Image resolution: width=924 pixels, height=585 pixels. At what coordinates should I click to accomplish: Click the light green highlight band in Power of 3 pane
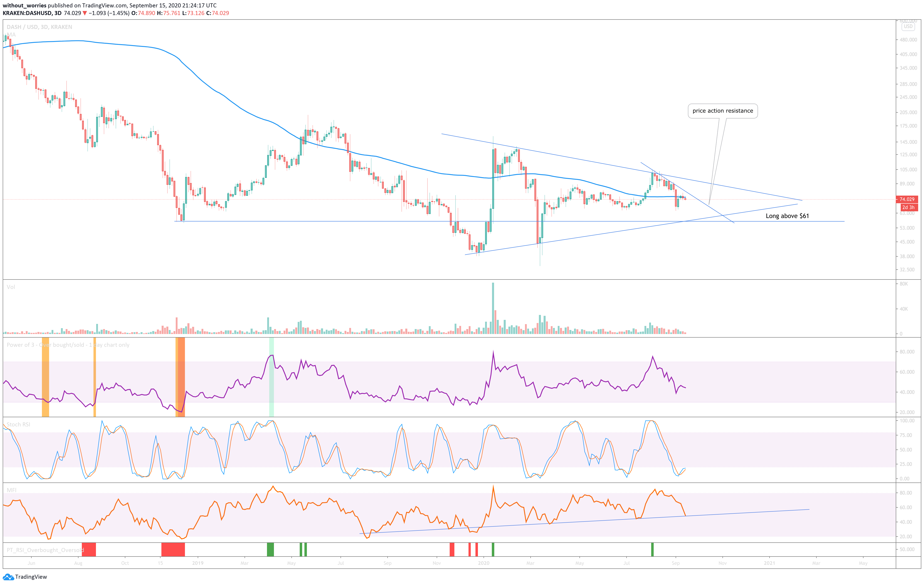(271, 377)
